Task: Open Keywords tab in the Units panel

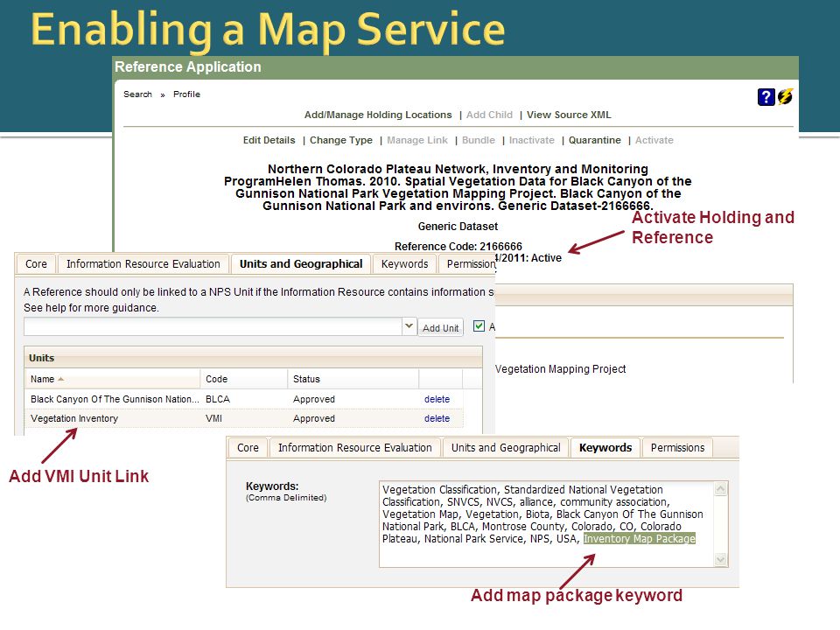Action: [404, 264]
